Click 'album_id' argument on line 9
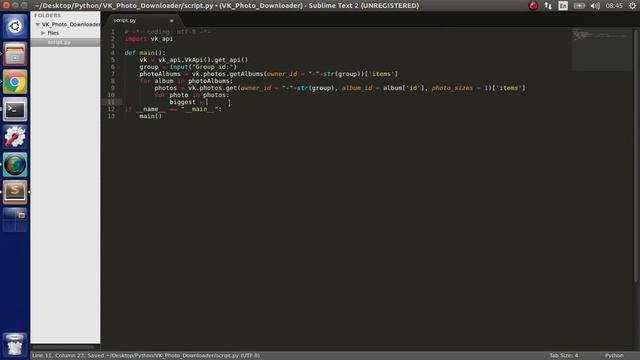Image resolution: width=640 pixels, height=360 pixels. (357, 88)
